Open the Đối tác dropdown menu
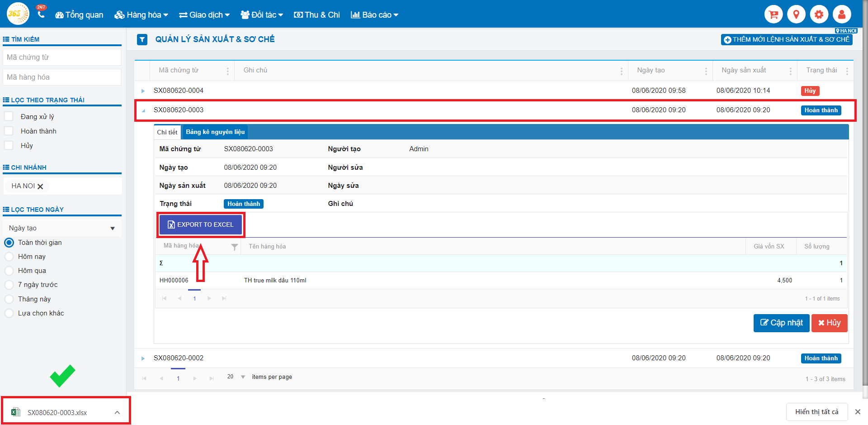 [262, 15]
